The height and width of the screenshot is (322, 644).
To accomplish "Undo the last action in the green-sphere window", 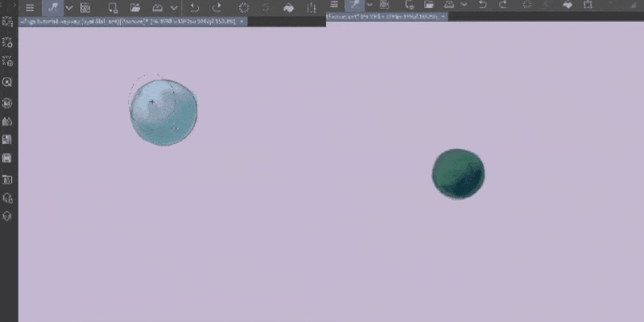I will pyautogui.click(x=482, y=4).
